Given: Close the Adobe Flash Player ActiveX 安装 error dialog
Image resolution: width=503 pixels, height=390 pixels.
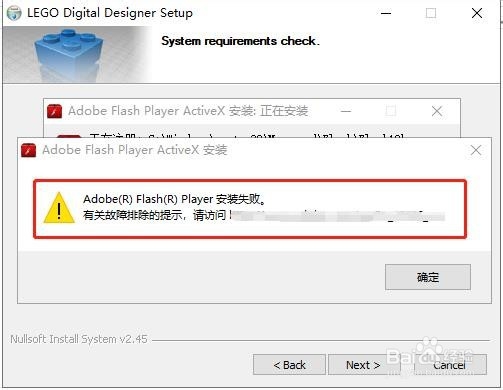Looking at the screenshot, I should 476,150.
